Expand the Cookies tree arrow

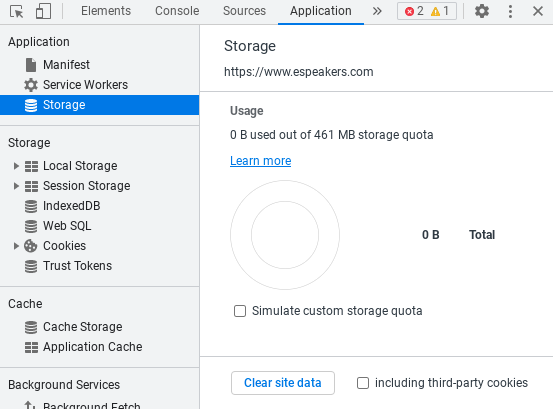tap(16, 246)
